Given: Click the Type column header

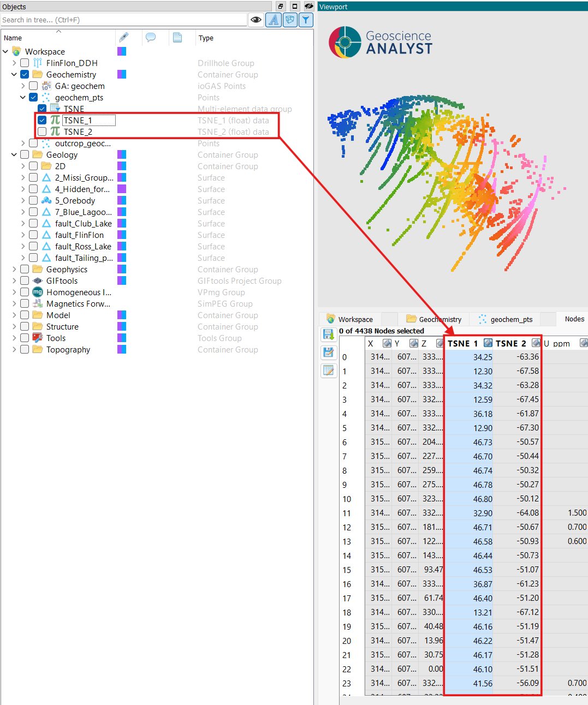Looking at the screenshot, I should [253, 38].
